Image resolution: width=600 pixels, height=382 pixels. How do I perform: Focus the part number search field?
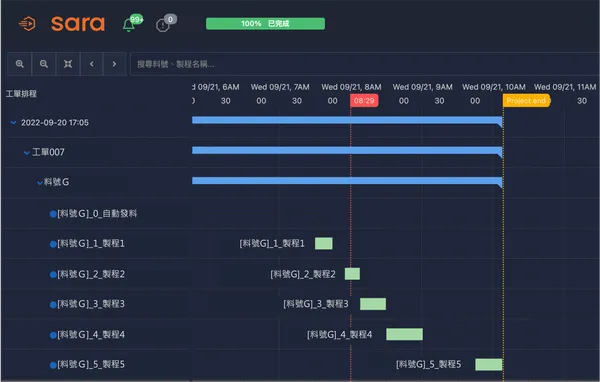pos(365,64)
